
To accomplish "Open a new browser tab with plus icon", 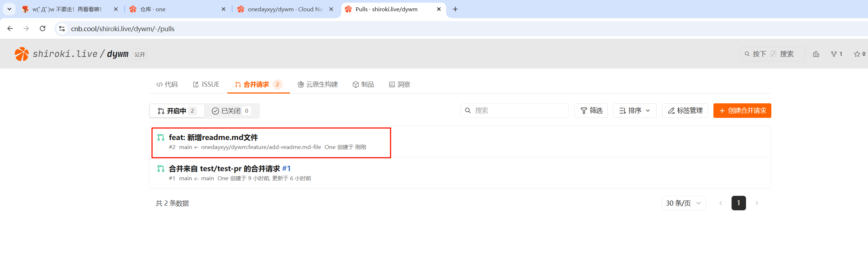I will coord(455,9).
